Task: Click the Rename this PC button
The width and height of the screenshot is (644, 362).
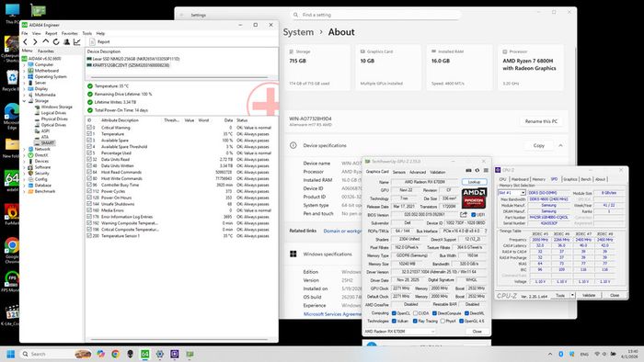Action: click(541, 121)
